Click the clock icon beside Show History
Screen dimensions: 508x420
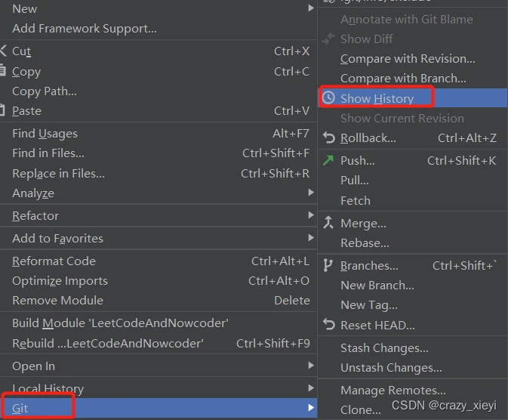(x=328, y=97)
